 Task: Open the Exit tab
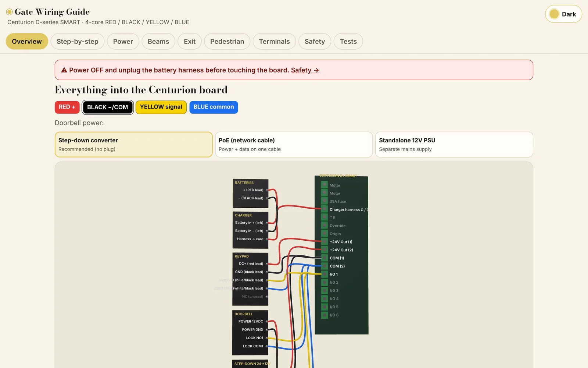[x=190, y=41]
